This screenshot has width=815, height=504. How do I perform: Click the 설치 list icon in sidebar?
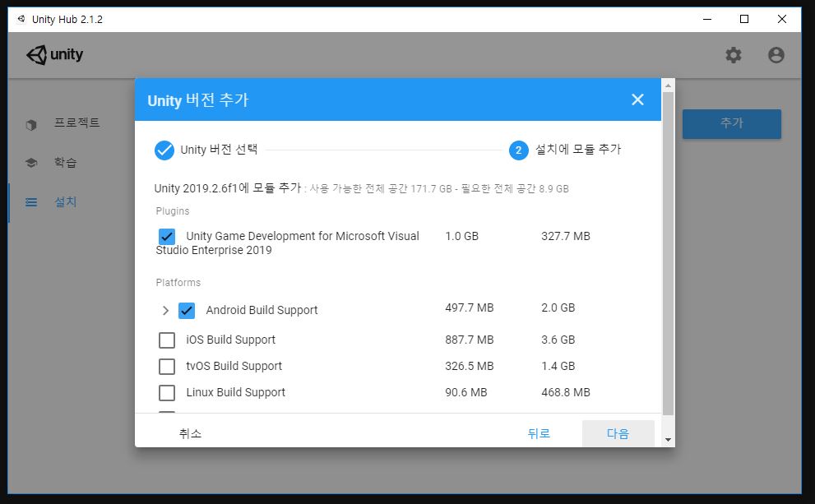point(31,202)
